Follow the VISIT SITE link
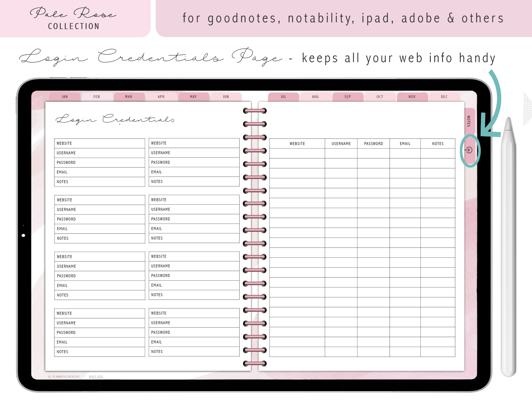The width and height of the screenshot is (532, 414). coord(96,377)
